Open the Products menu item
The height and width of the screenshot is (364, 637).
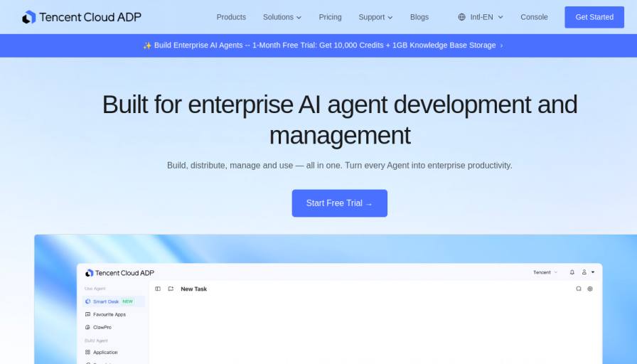click(231, 17)
